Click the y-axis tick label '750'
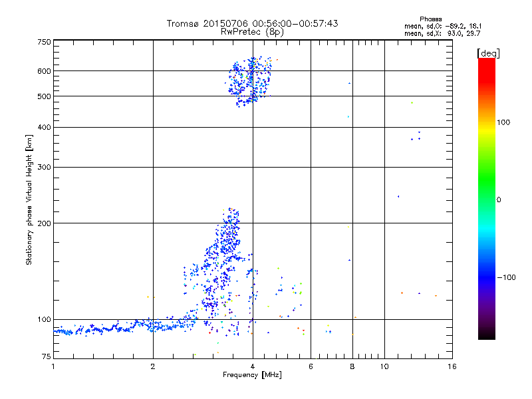The image size is (532, 399). point(44,42)
